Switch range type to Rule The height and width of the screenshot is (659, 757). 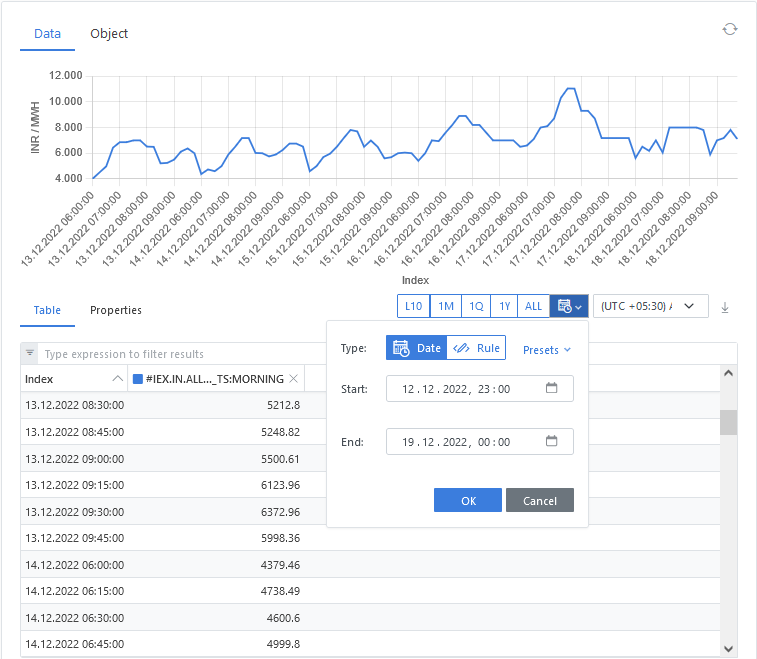point(476,348)
